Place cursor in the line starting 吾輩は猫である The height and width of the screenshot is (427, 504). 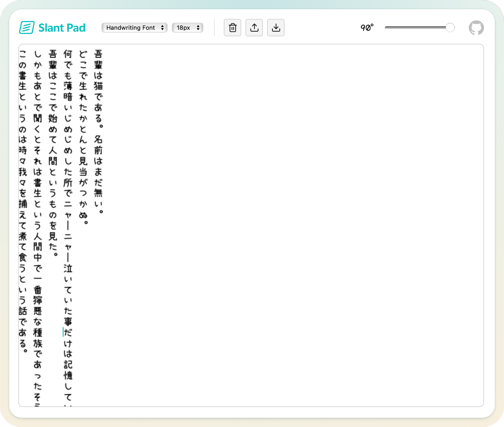[x=98, y=87]
